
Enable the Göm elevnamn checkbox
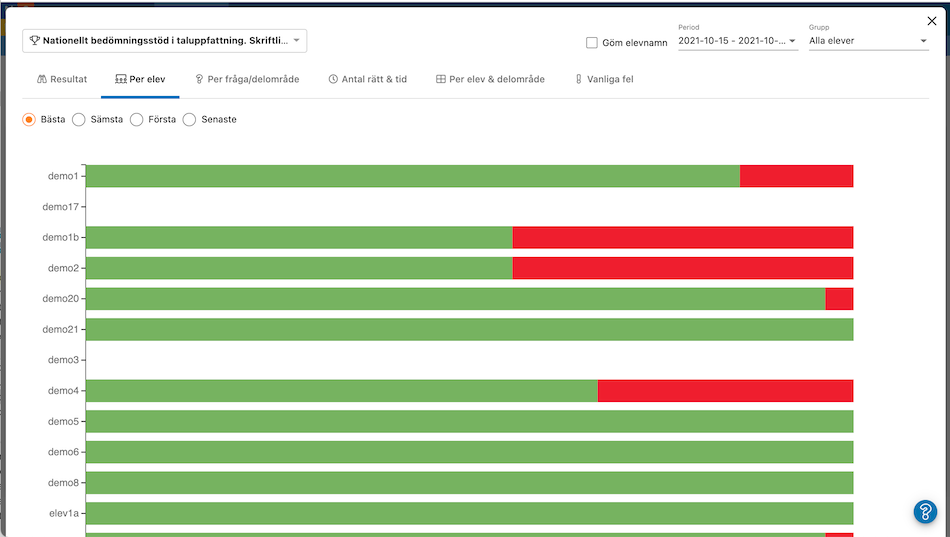(592, 42)
